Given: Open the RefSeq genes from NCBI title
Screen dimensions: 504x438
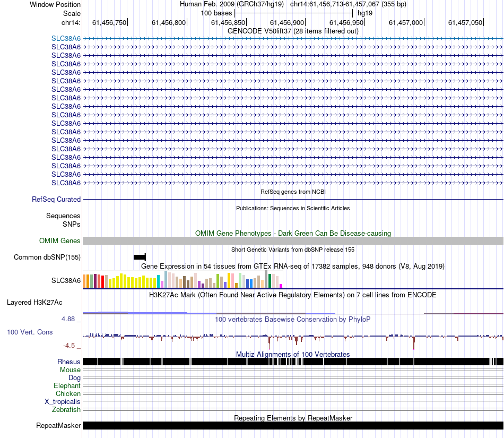Looking at the screenshot, I should 293,192.
